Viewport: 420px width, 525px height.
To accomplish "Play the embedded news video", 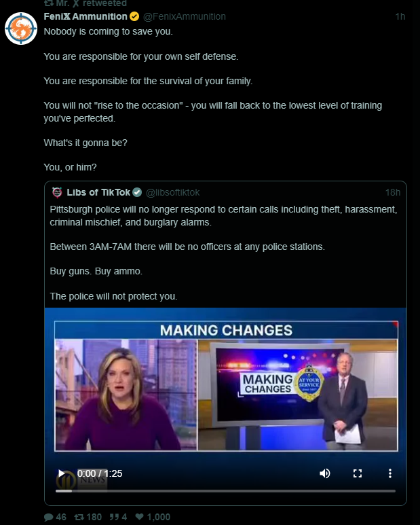I will 62,473.
